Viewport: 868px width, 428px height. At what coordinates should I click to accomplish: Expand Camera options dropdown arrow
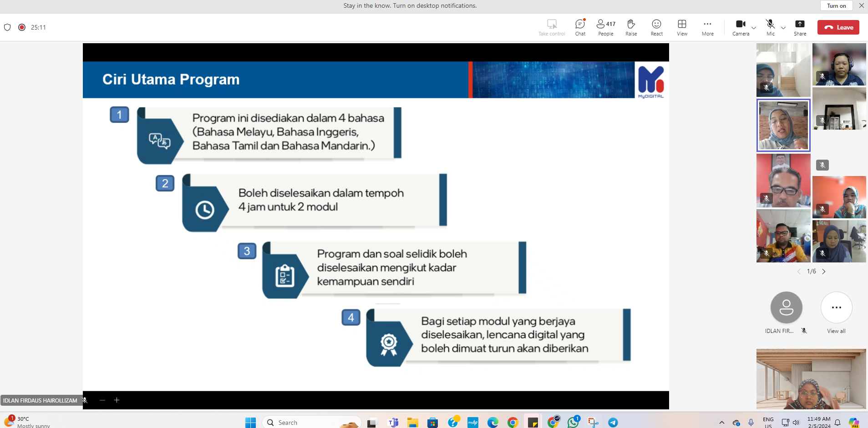point(754,28)
